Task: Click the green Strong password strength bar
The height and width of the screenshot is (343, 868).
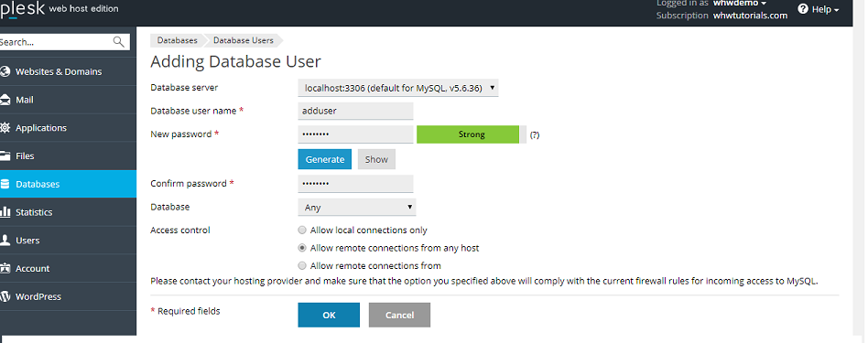Action: (x=468, y=134)
